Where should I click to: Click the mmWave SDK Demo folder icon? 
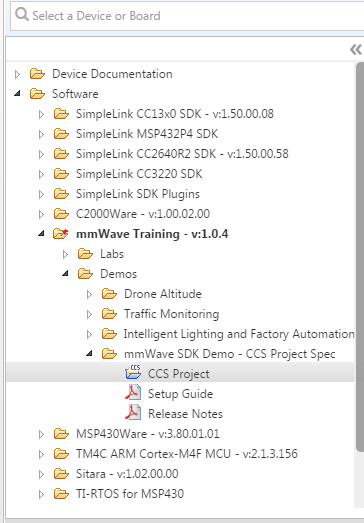point(109,354)
